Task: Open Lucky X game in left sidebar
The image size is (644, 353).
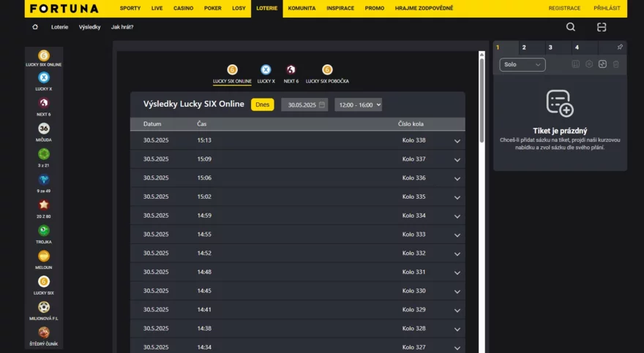Action: [43, 81]
